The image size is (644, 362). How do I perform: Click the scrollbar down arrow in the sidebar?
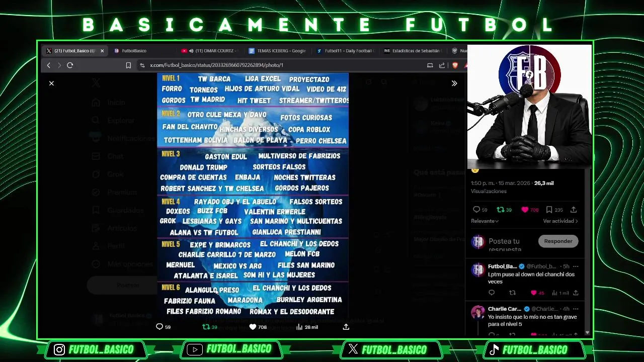587,333
